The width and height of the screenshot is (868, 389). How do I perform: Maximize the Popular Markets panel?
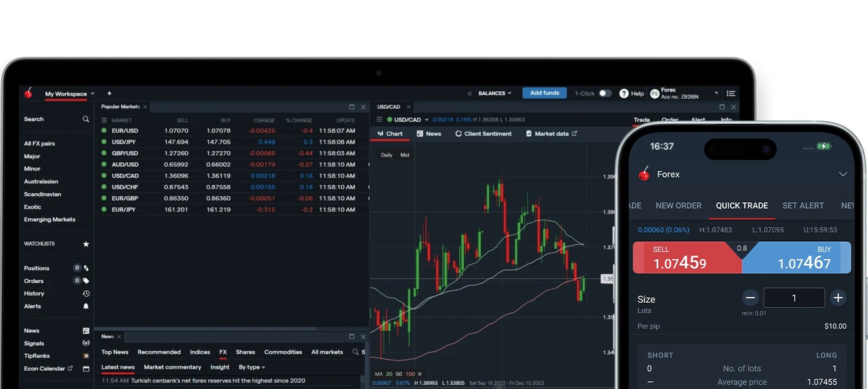352,107
